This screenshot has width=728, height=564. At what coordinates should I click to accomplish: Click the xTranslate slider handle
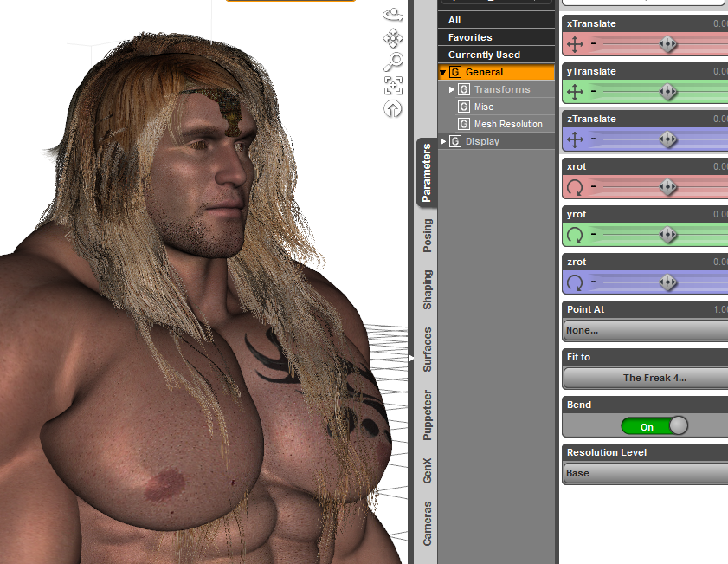point(667,44)
